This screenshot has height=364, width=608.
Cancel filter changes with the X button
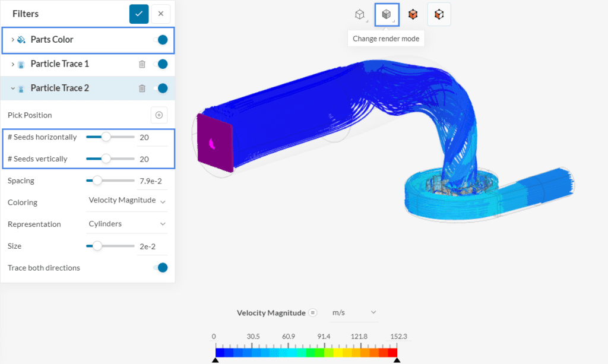[160, 14]
